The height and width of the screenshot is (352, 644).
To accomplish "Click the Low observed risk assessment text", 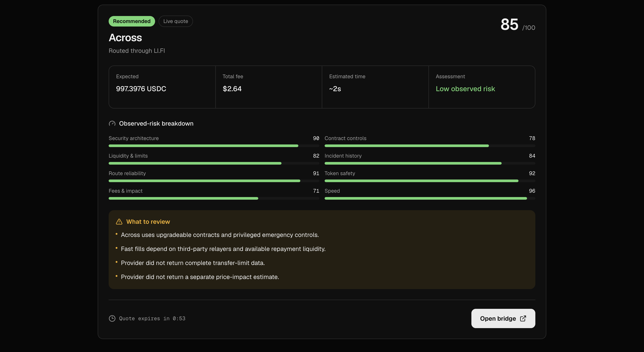I will coord(465,89).
